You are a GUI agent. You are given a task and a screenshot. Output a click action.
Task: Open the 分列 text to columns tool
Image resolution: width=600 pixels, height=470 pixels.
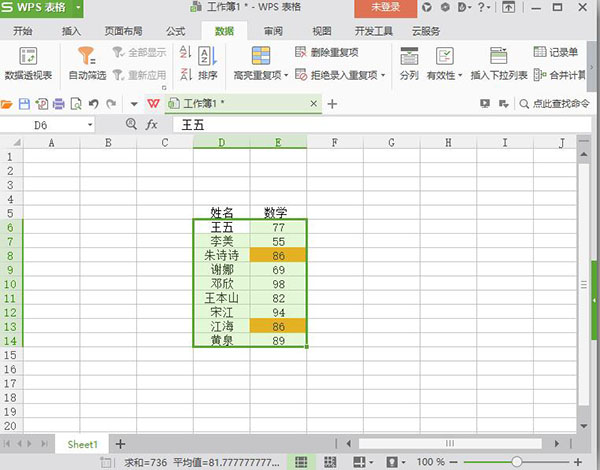click(409, 64)
